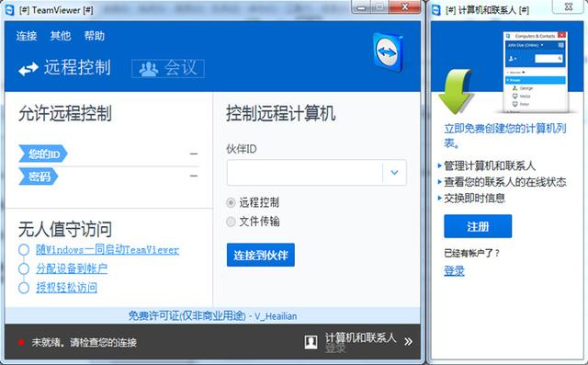Open the 分配设备到帐户 link
Image resolution: width=588 pixels, height=365 pixels.
pos(72,268)
